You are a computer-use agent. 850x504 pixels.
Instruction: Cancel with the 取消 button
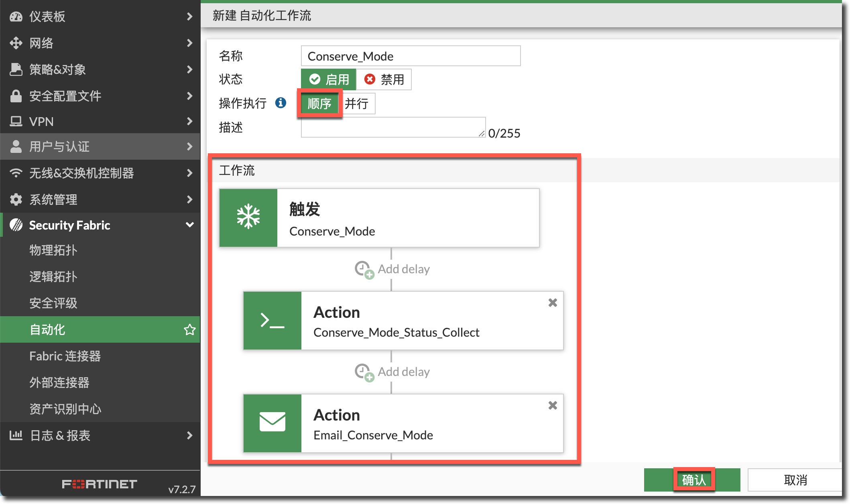[x=795, y=480]
